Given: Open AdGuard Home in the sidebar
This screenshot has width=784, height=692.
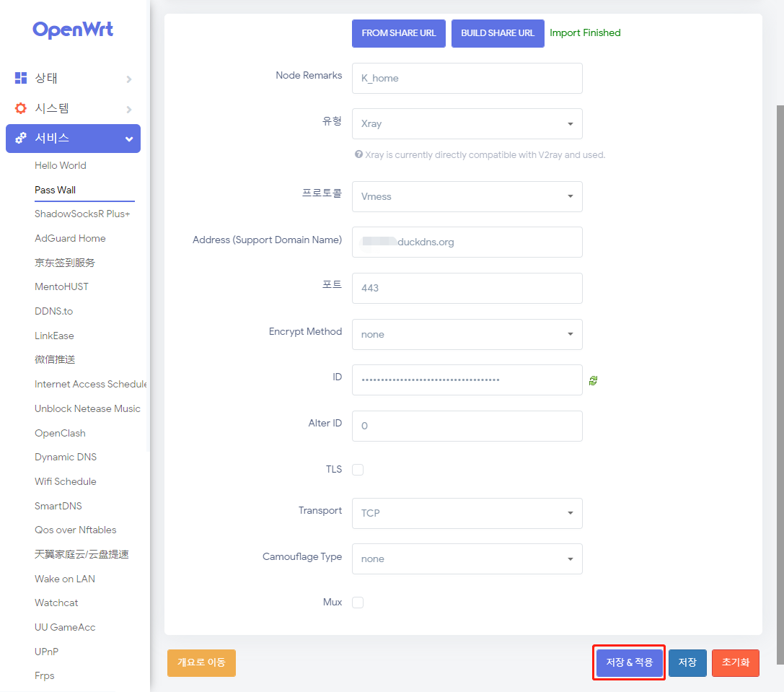Looking at the screenshot, I should 70,239.
